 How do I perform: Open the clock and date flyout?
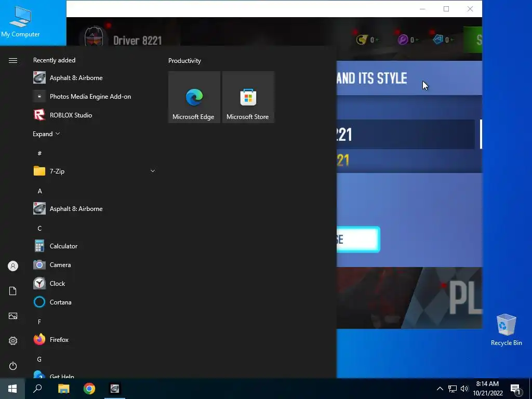point(487,389)
